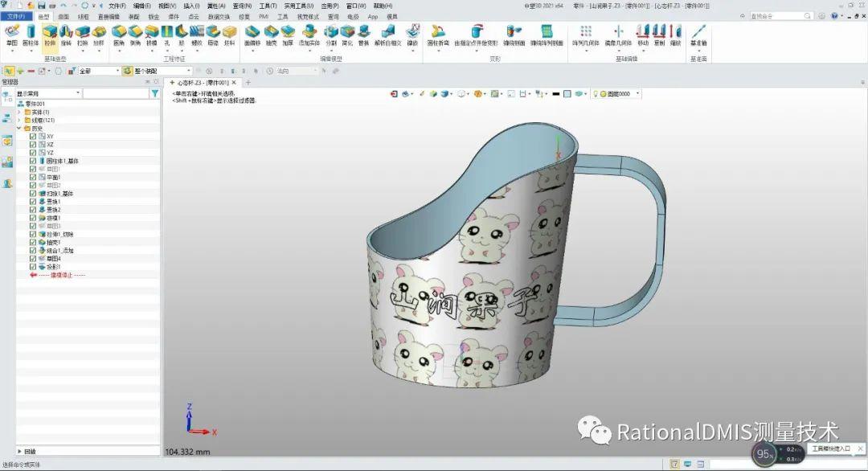868x471 pixels.
Task: Toggle the XZ plane checkbox
Action: click(x=33, y=145)
